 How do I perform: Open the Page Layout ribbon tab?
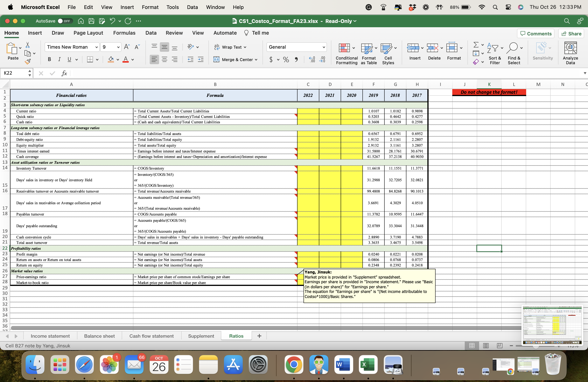click(88, 33)
